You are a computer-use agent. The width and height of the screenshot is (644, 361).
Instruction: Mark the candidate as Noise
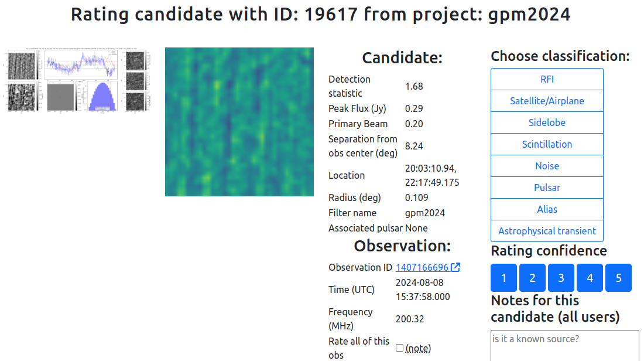click(x=546, y=165)
